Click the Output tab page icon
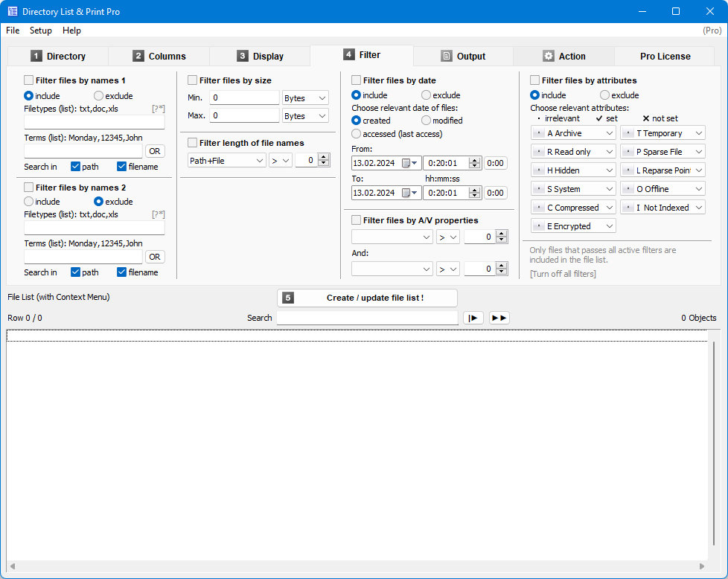728x579 pixels. point(446,56)
